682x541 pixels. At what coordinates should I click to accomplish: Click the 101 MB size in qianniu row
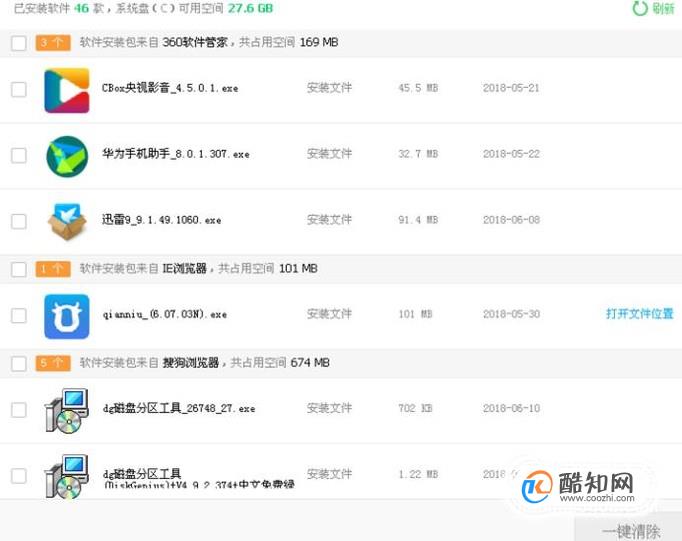tap(415, 314)
